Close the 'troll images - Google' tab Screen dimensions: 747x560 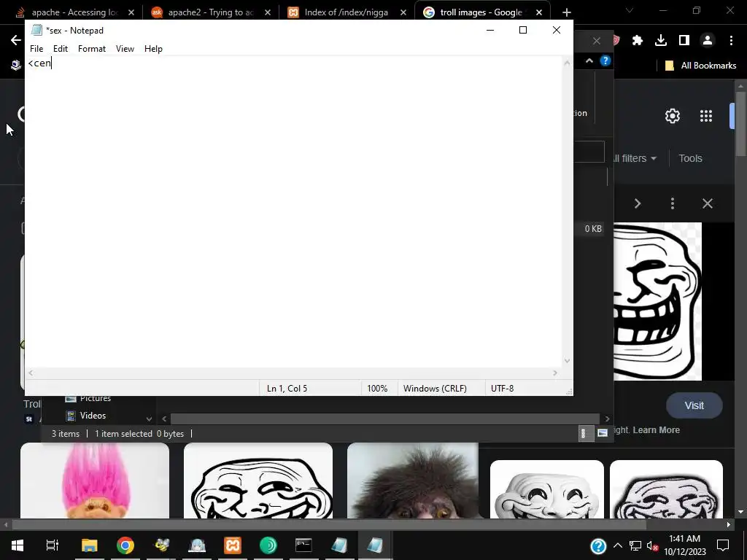[539, 12]
